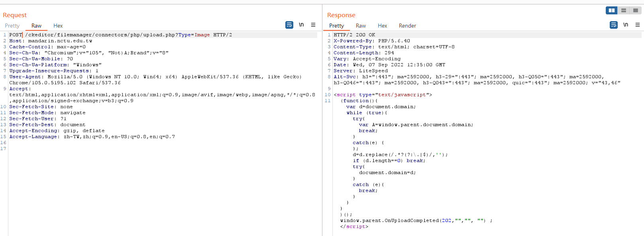Click the Accept-Encoding: gzip, deflate line

pos(57,131)
